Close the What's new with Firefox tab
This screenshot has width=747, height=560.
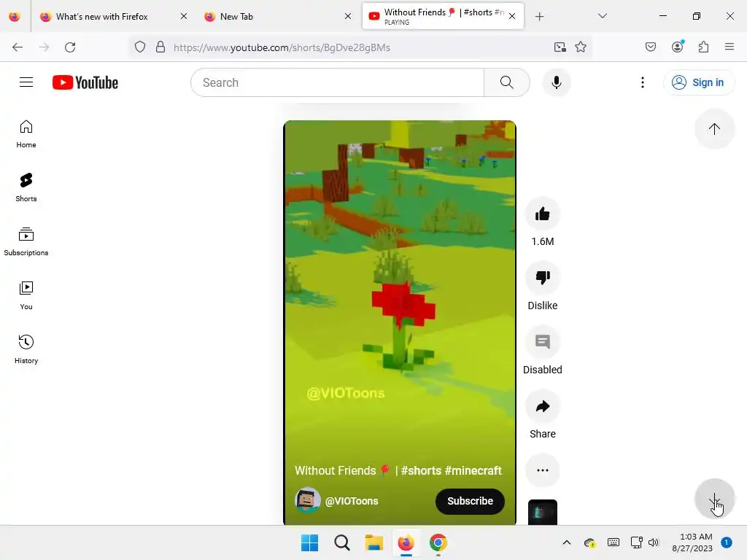pos(183,16)
